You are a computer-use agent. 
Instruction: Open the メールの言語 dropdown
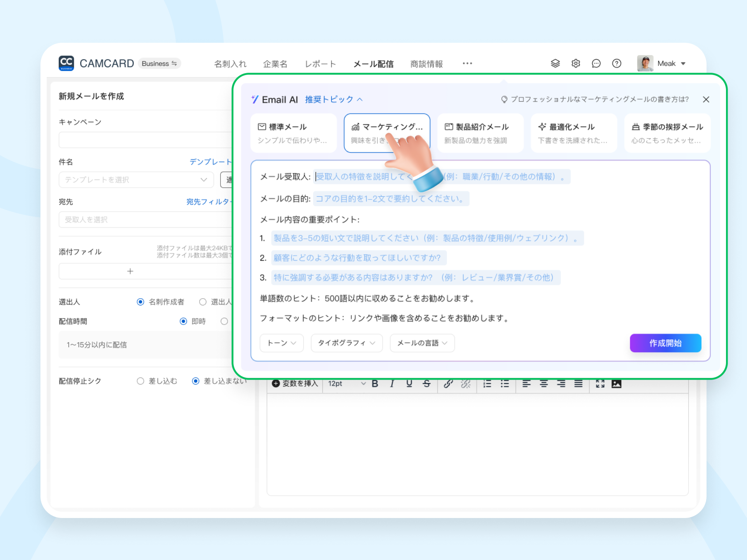click(422, 343)
